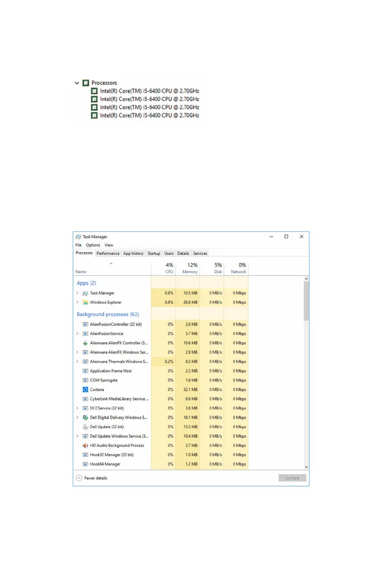Click the HD Audio speaker icon

[85, 446]
